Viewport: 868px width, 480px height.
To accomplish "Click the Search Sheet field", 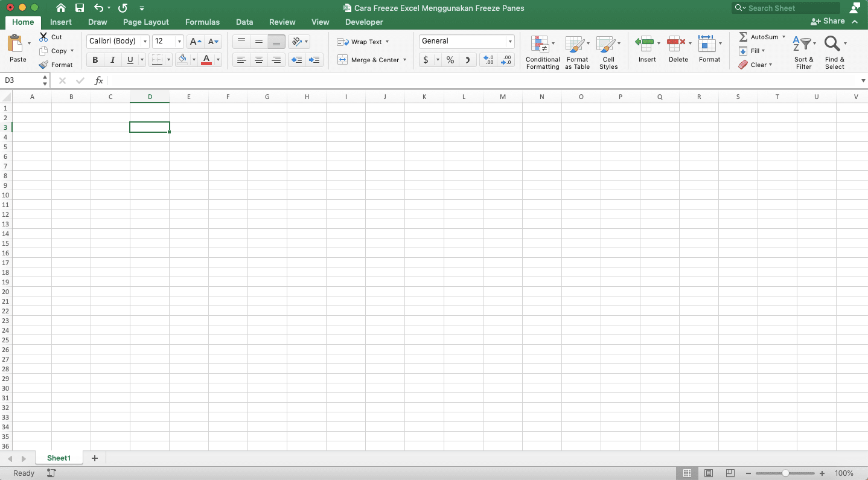I will 786,8.
